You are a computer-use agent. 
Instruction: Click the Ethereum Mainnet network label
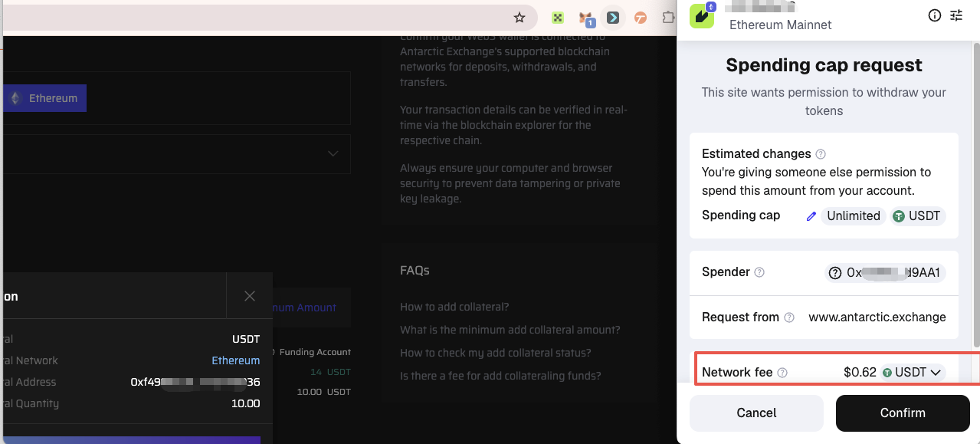tap(780, 25)
